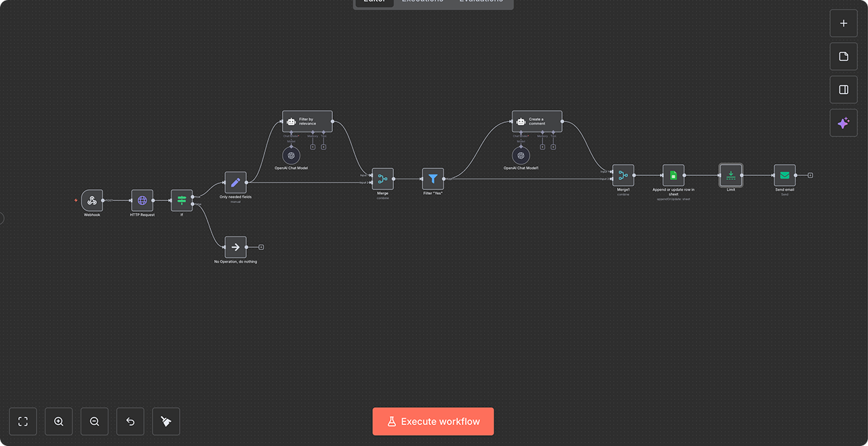This screenshot has height=446, width=868.
Task: Switch to the Evaluations tab
Action: pos(481,2)
